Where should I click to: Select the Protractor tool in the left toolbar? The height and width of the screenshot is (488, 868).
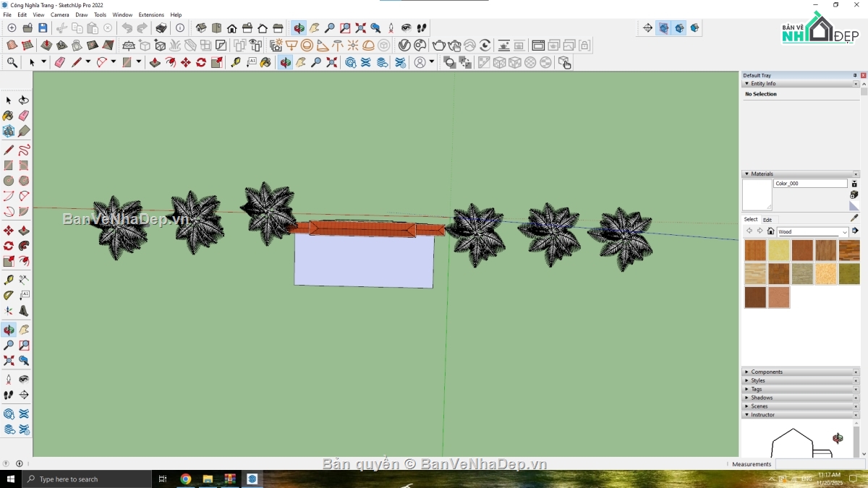click(8, 295)
